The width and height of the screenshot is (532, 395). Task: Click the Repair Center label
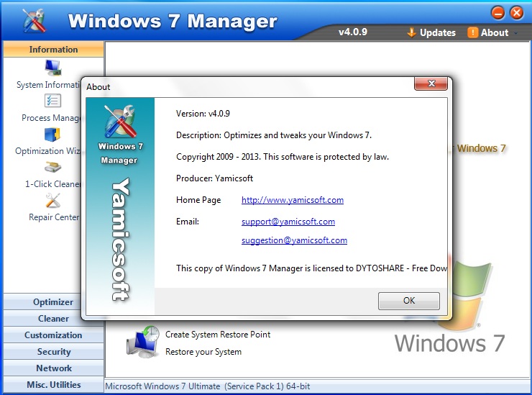[x=54, y=217]
